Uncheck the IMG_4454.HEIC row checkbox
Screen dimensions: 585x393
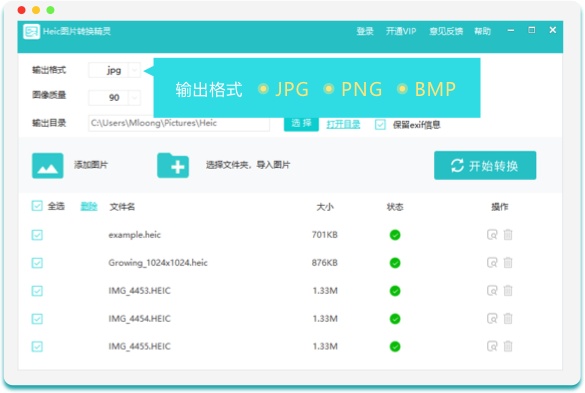[x=37, y=319]
